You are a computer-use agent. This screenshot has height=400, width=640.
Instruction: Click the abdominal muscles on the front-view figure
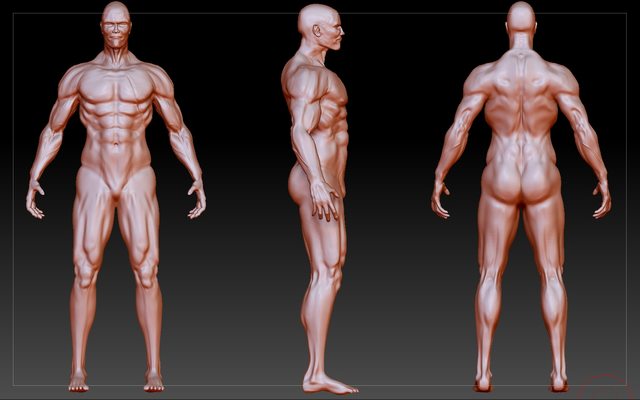(117, 125)
